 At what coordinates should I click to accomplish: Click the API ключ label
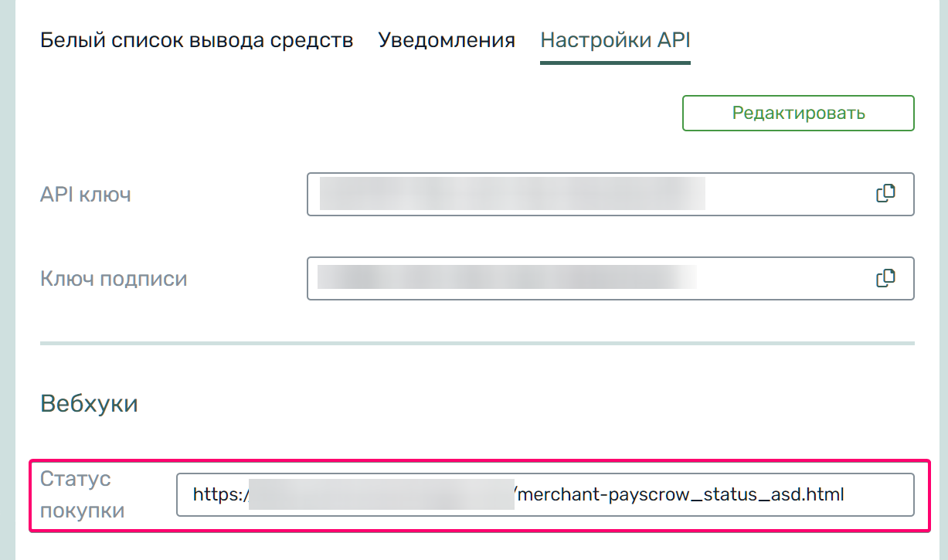[85, 195]
